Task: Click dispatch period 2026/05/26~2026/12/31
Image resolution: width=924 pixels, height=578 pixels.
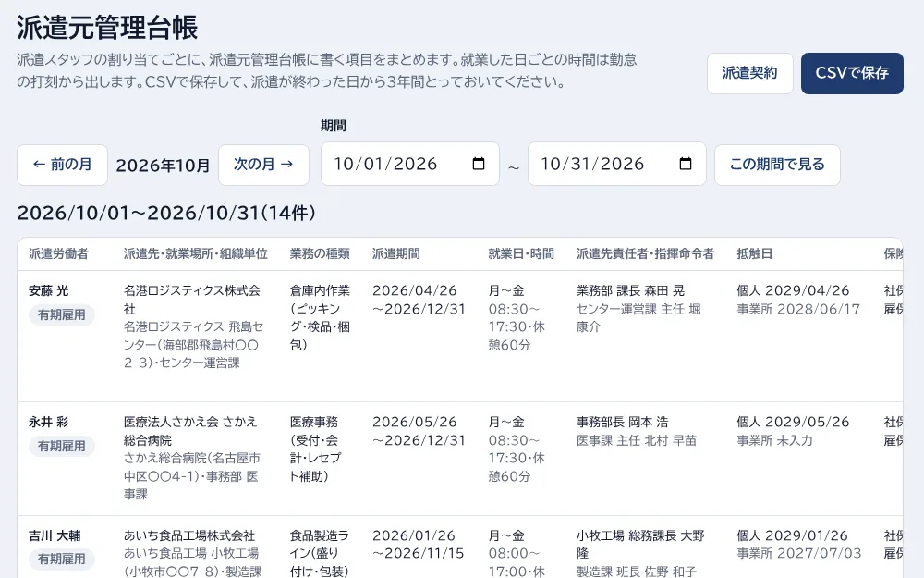Action: point(419,431)
